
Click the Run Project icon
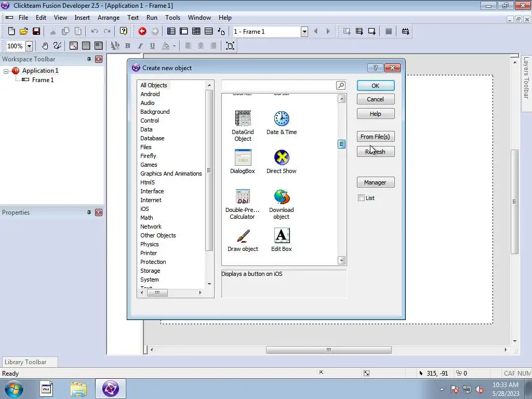(x=347, y=31)
